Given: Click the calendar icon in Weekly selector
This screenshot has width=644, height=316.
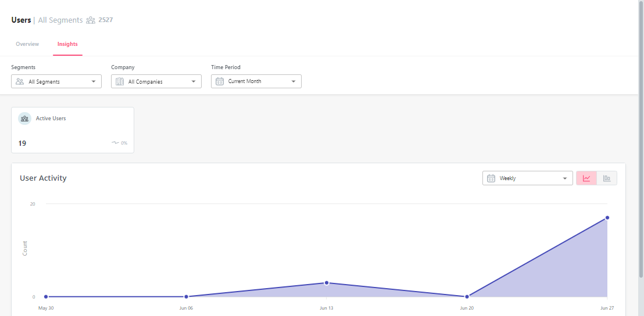Looking at the screenshot, I should tap(491, 178).
